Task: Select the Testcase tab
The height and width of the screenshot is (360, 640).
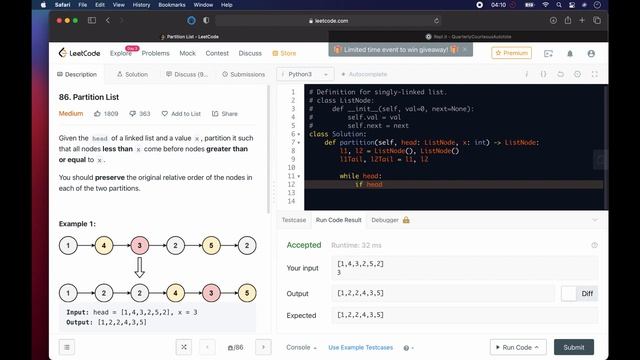Action: pyautogui.click(x=294, y=220)
